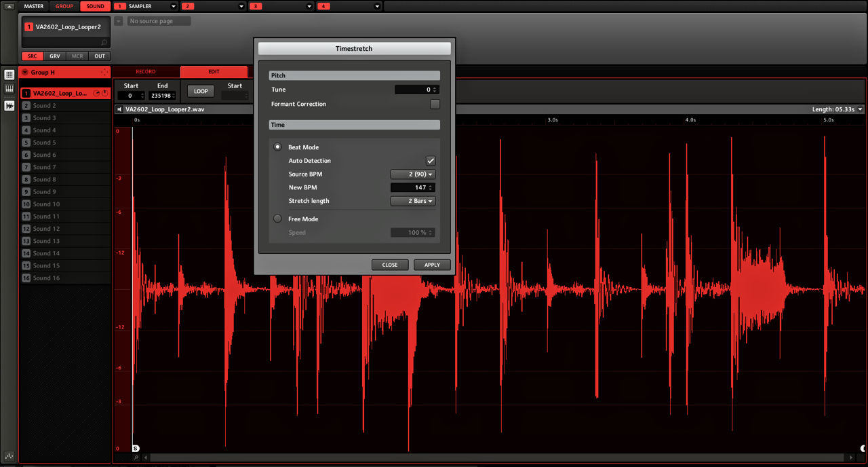Select Sound 12 slot
The width and height of the screenshot is (868, 467).
pyautogui.click(x=65, y=229)
